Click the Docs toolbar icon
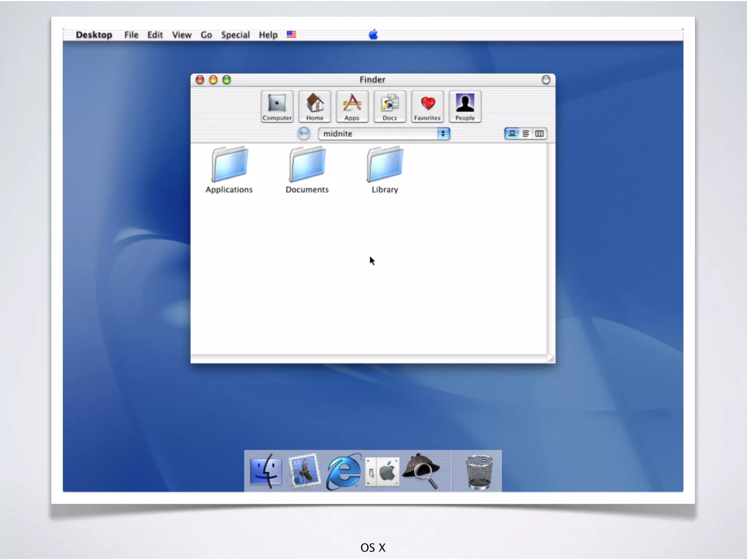The width and height of the screenshot is (747, 560). pyautogui.click(x=390, y=106)
